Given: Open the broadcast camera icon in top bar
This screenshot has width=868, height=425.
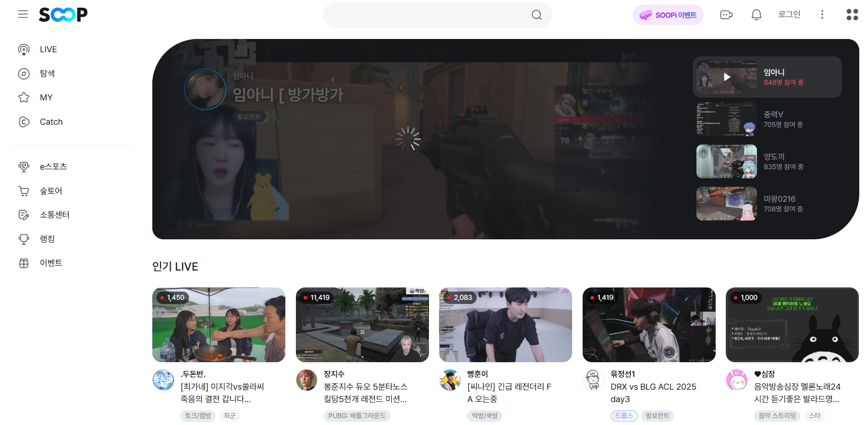Looking at the screenshot, I should tap(726, 15).
